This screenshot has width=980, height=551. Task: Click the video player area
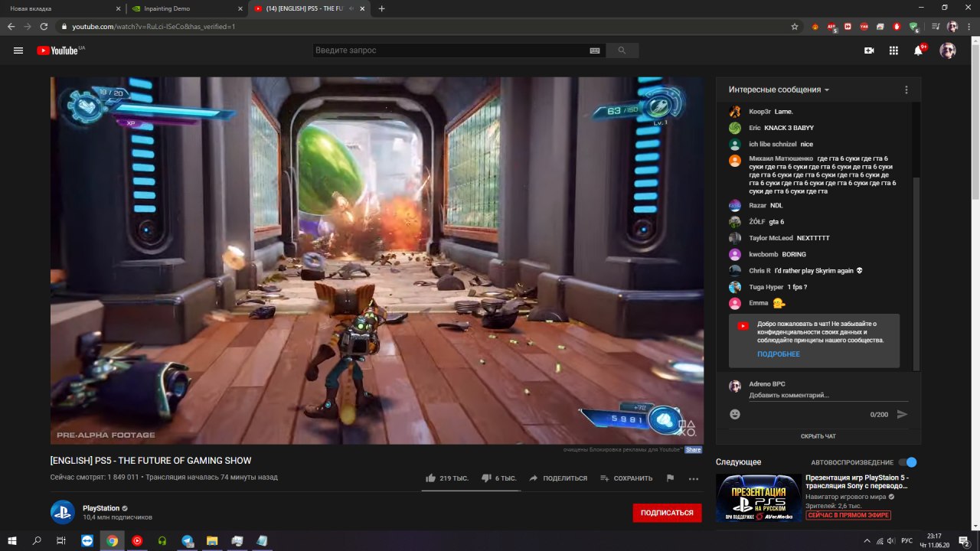(377, 260)
